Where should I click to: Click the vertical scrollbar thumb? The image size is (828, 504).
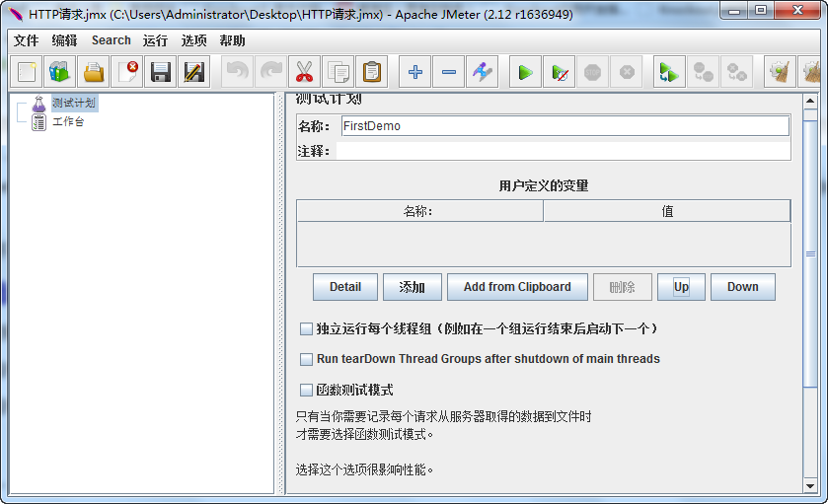[x=810, y=253]
